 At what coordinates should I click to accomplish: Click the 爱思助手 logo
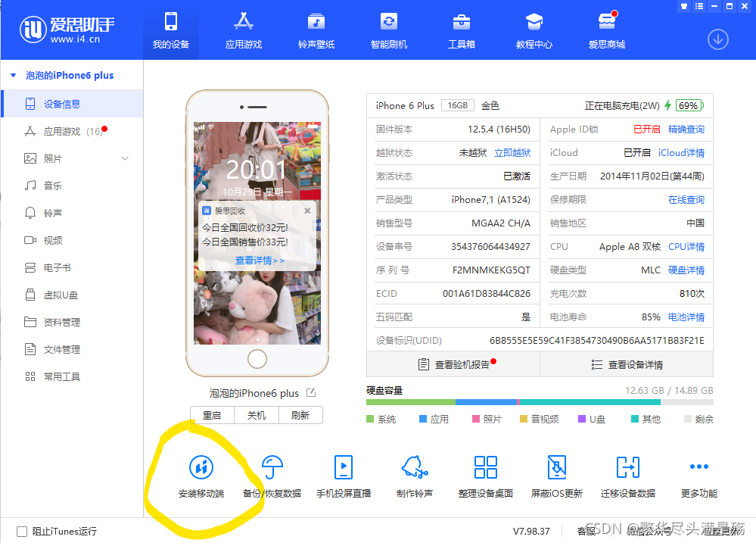[x=67, y=30]
